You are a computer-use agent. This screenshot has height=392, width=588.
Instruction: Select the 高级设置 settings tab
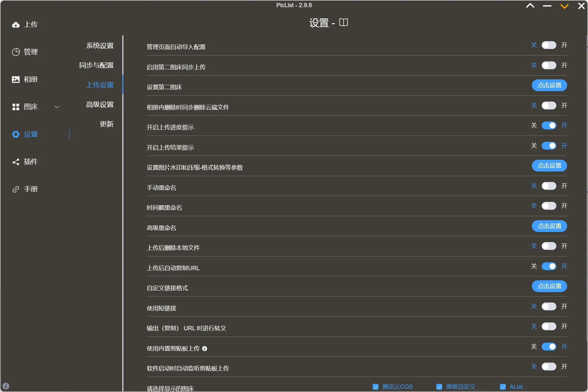100,105
